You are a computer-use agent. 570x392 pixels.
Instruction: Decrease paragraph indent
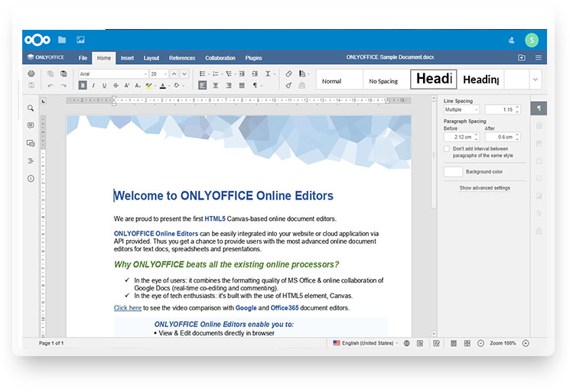pyautogui.click(x=242, y=73)
